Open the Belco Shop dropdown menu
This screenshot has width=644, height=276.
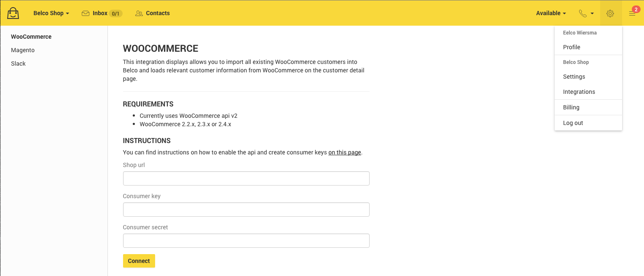point(51,13)
